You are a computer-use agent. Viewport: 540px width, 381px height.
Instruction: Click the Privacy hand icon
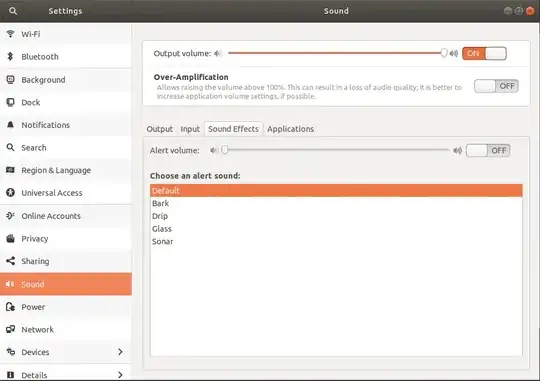click(x=10, y=238)
